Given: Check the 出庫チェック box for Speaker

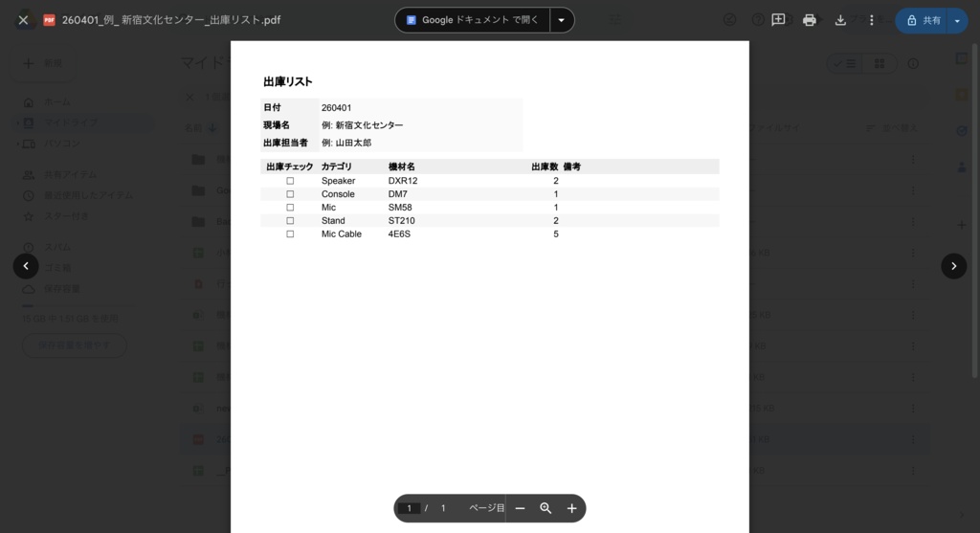Looking at the screenshot, I should click(x=290, y=181).
